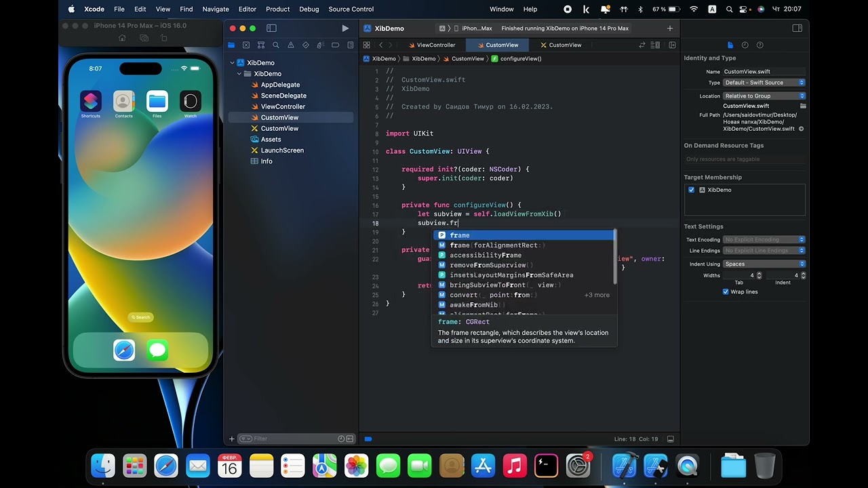This screenshot has width=868, height=488.
Task: Open the Location dropdown Relative to Group
Action: [x=764, y=96]
